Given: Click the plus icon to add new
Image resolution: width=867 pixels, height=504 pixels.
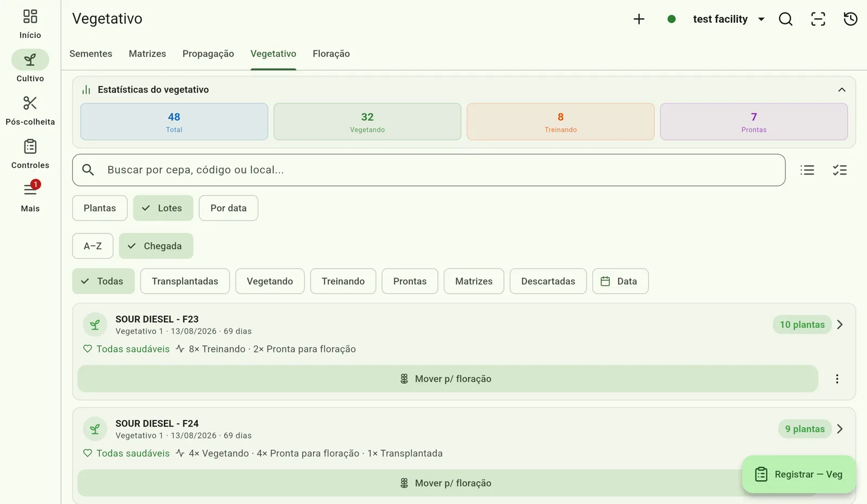Looking at the screenshot, I should click(x=639, y=19).
